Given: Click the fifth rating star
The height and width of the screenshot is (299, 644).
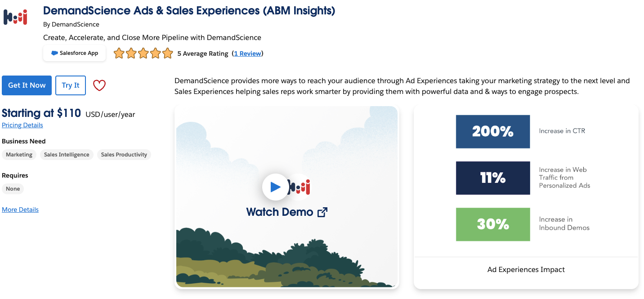Looking at the screenshot, I should tap(167, 54).
